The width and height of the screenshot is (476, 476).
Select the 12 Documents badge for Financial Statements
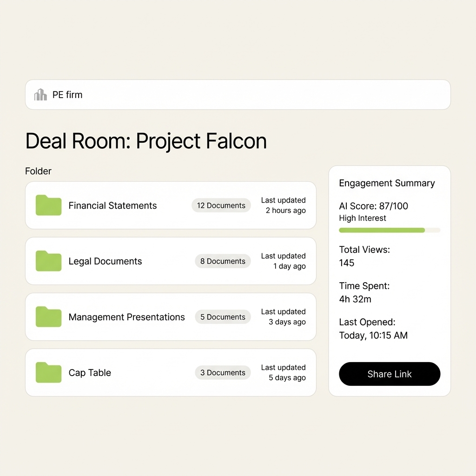point(221,205)
